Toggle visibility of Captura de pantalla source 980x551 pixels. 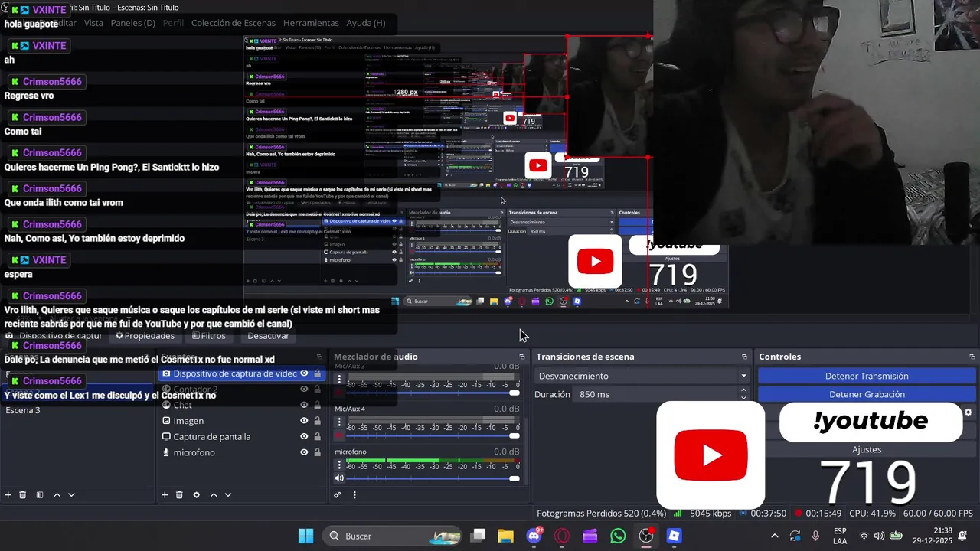point(304,436)
